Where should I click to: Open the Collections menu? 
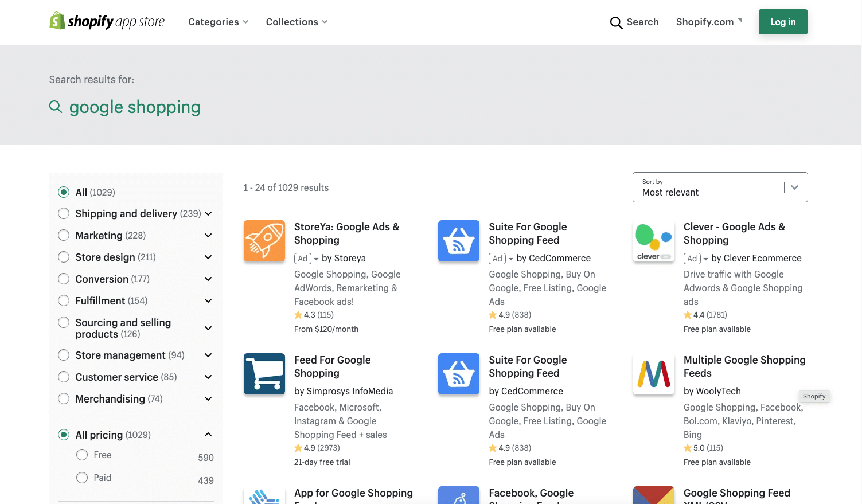(x=297, y=22)
